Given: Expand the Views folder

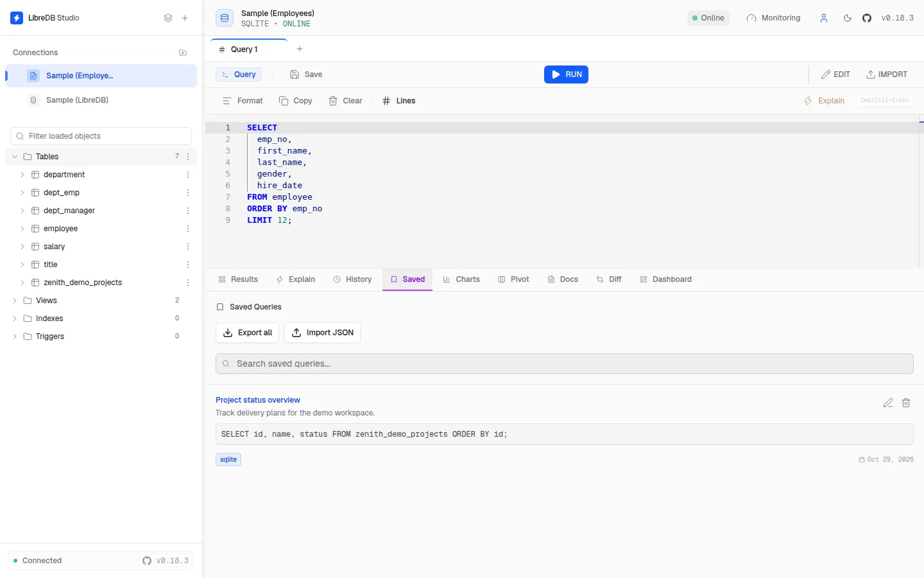Looking at the screenshot, I should point(15,301).
